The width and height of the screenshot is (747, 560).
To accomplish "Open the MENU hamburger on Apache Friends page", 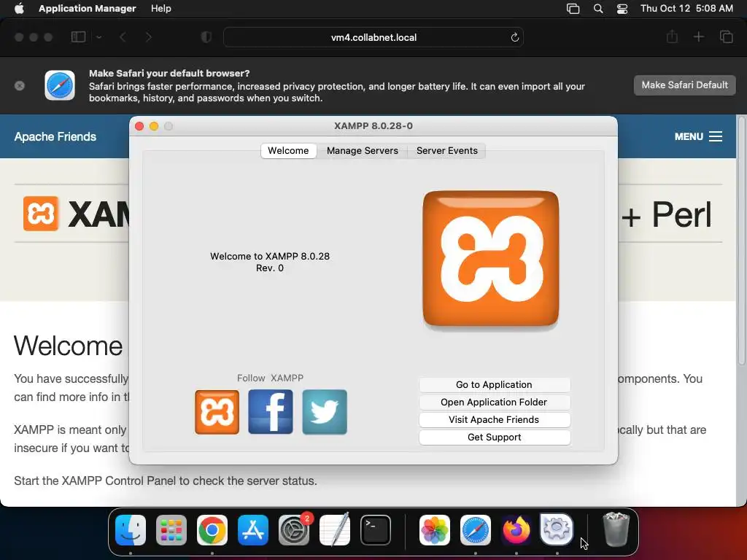I will pyautogui.click(x=698, y=136).
